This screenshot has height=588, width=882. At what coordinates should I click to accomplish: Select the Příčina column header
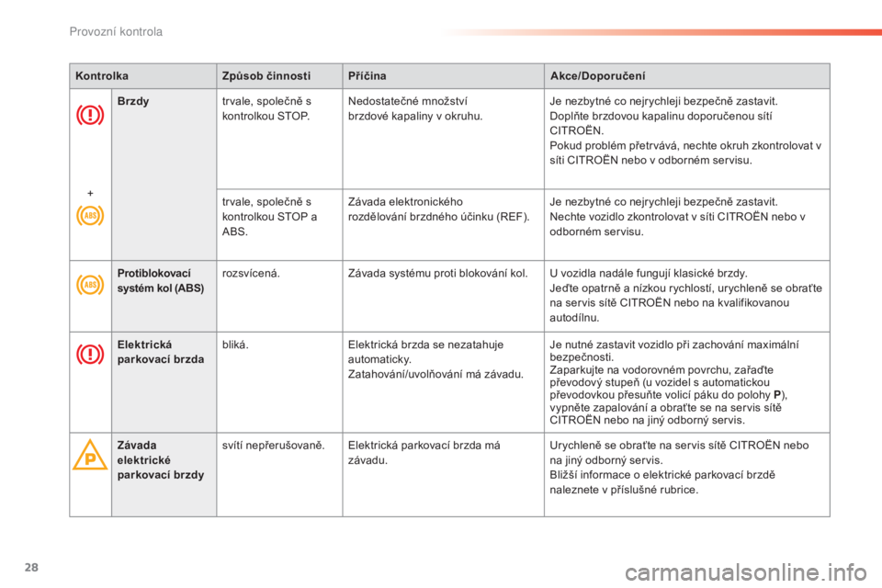point(443,76)
